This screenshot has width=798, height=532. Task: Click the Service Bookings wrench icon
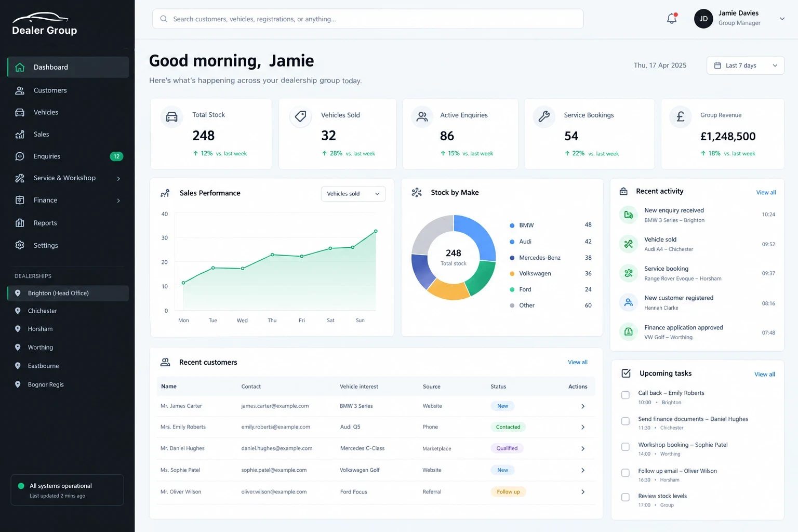click(x=544, y=116)
